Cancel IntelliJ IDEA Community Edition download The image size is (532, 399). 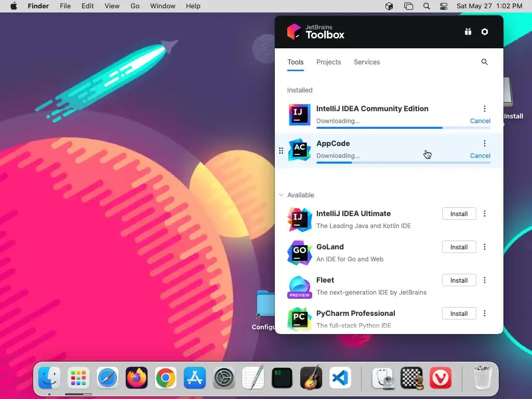(x=480, y=121)
